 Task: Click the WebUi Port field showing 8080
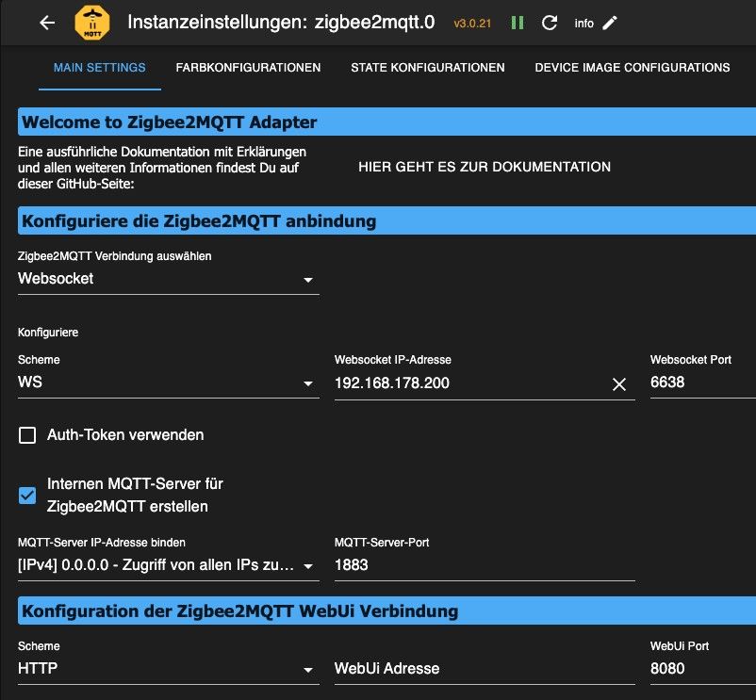click(702, 669)
